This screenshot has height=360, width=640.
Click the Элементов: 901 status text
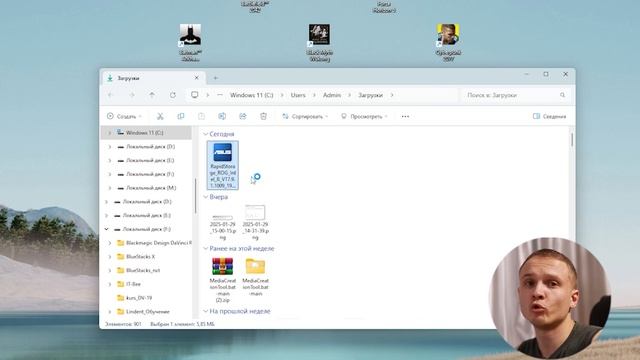123,324
